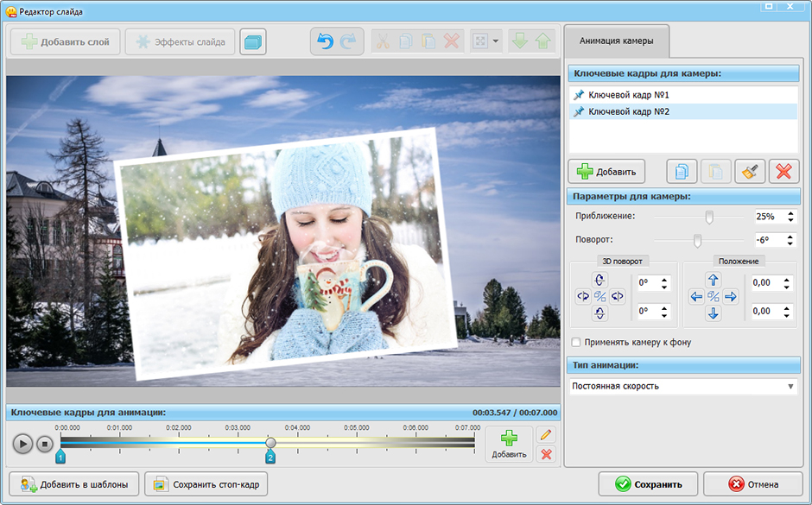Select the "Анимация камеры" tab
The width and height of the screenshot is (812, 505).
click(616, 41)
